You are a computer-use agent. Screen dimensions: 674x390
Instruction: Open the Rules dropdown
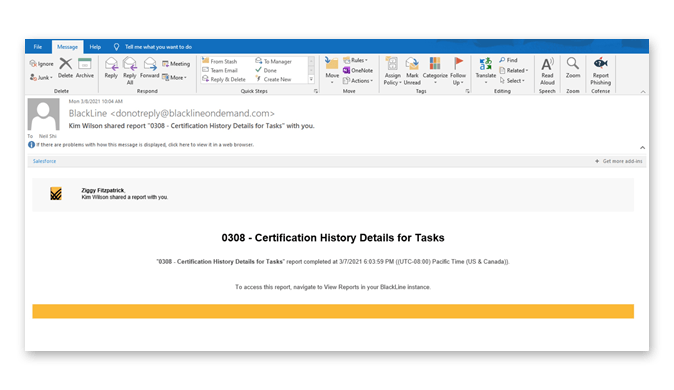point(355,60)
